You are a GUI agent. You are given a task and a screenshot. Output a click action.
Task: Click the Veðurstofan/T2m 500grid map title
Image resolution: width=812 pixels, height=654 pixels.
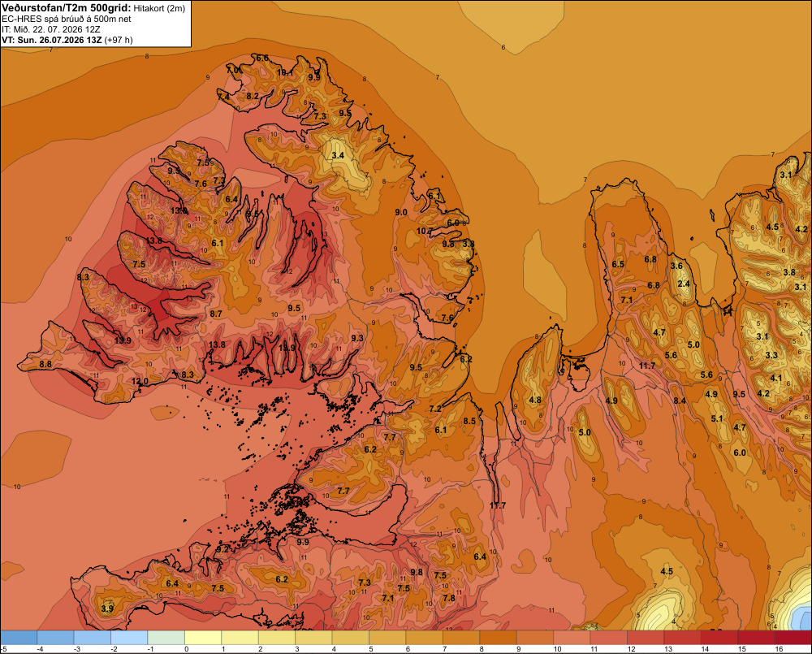coord(67,7)
